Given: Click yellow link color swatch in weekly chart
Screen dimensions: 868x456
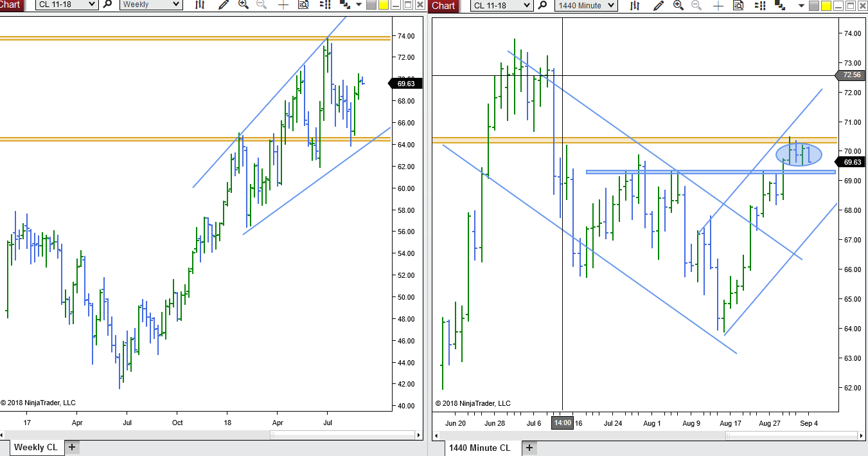Looking at the screenshot, I should pyautogui.click(x=383, y=5).
